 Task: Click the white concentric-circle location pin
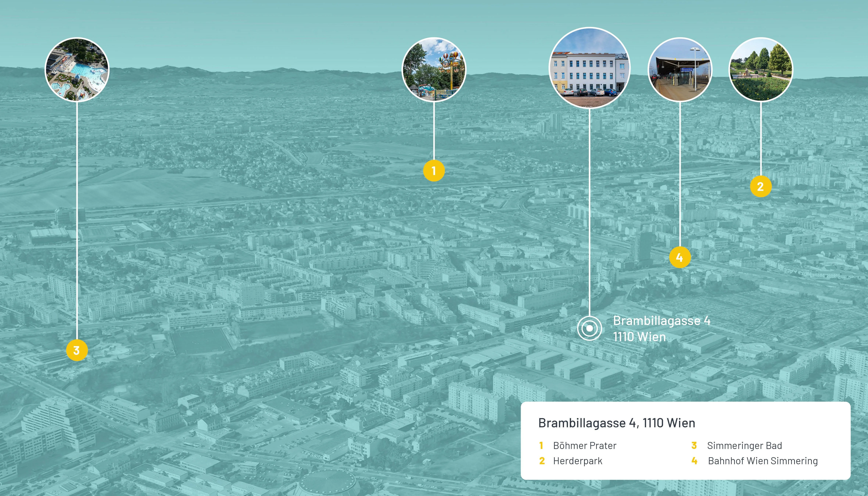click(x=589, y=328)
